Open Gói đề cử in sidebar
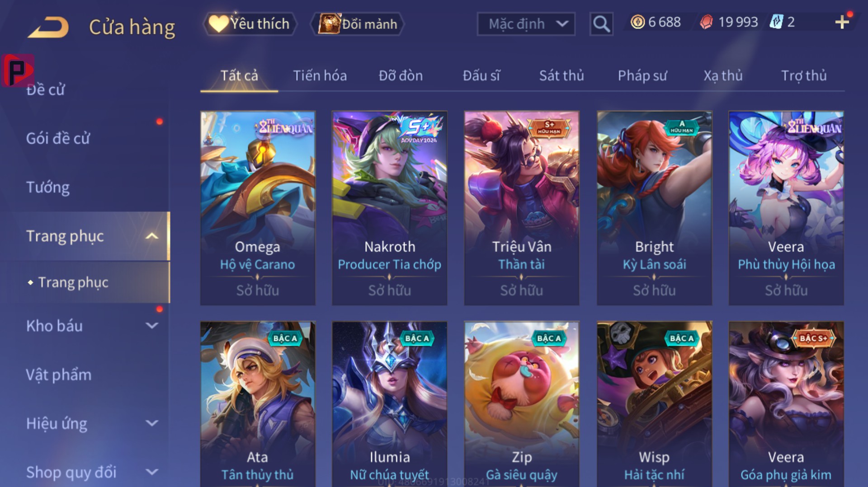 (58, 138)
